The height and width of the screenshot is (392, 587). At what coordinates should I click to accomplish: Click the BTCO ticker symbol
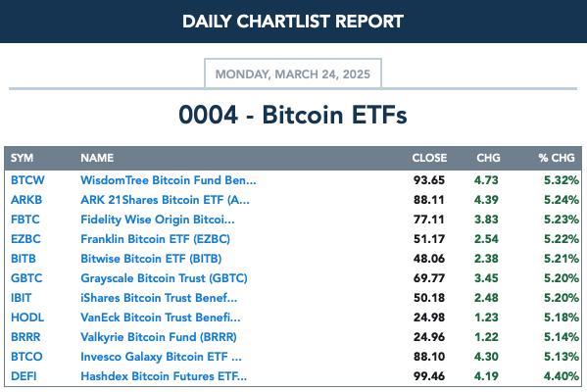pyautogui.click(x=26, y=357)
